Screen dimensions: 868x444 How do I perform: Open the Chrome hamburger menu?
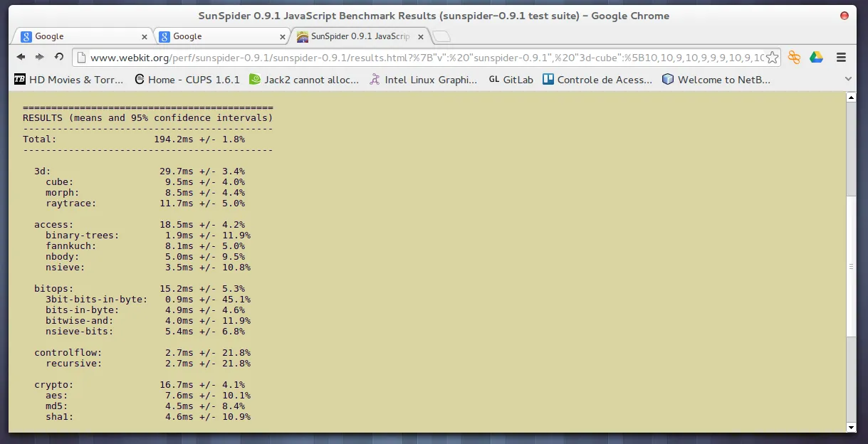point(841,57)
